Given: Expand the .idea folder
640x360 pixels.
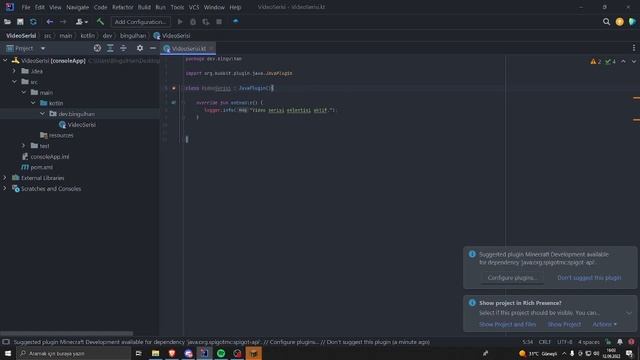Looking at the screenshot, I should pyautogui.click(x=14, y=71).
